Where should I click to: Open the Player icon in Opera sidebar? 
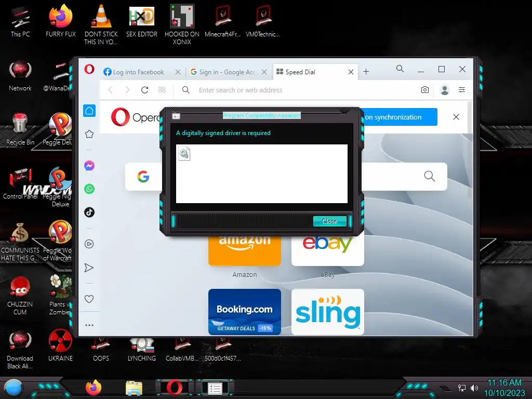coord(89,244)
